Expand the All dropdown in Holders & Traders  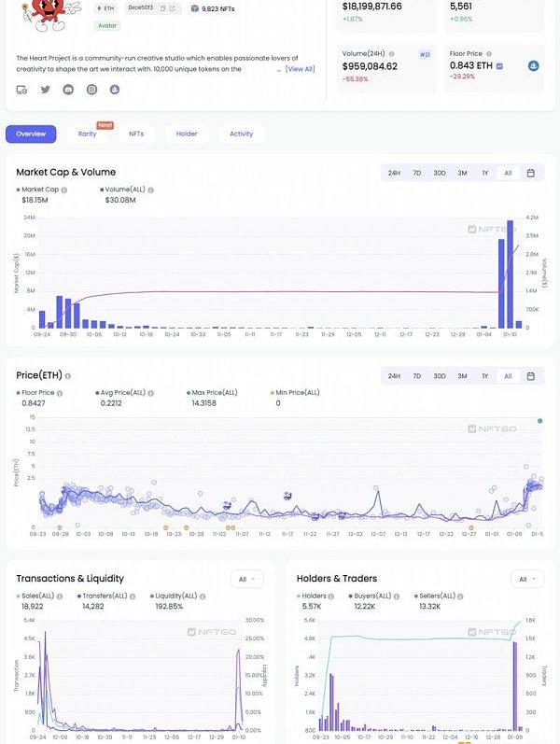526,579
